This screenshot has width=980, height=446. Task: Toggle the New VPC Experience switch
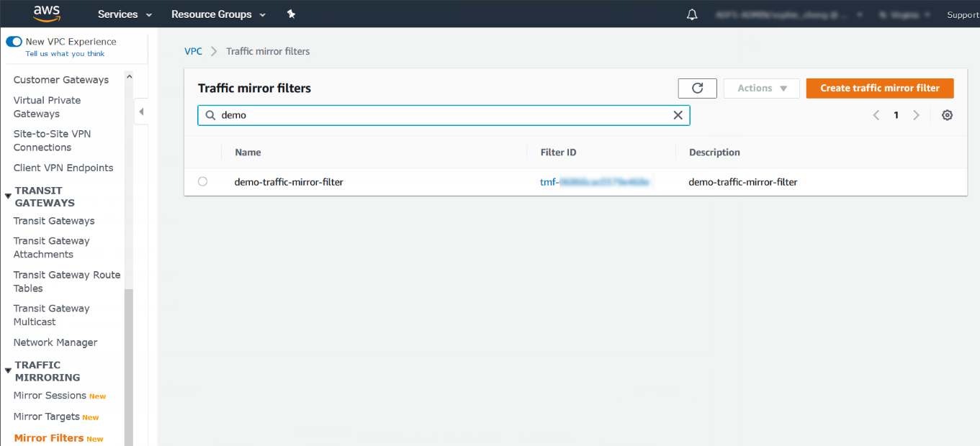(x=14, y=42)
